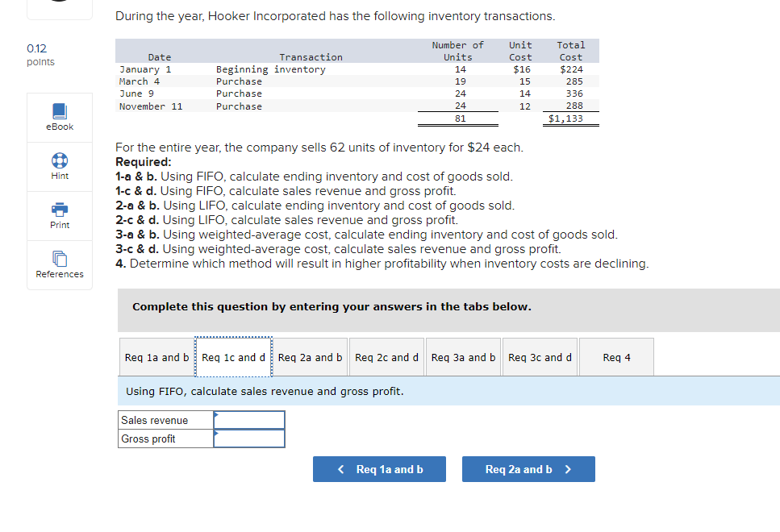The width and height of the screenshot is (780, 532).
Task: Click the 285 total cost cell
Action: [x=574, y=81]
